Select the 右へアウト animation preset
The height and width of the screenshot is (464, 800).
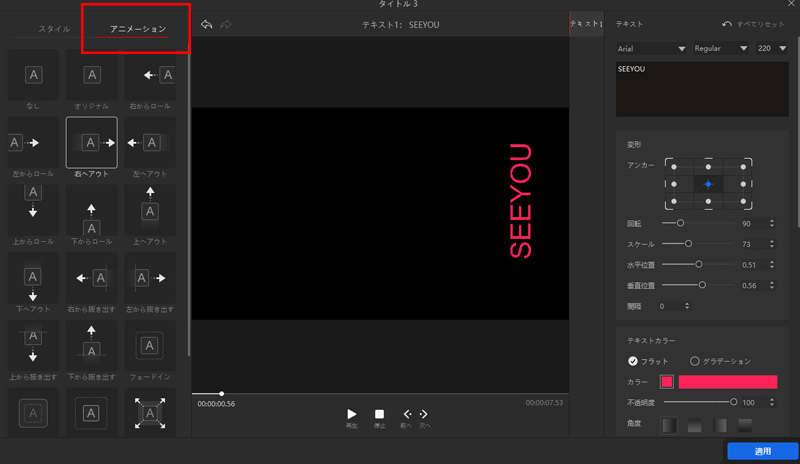(x=91, y=143)
